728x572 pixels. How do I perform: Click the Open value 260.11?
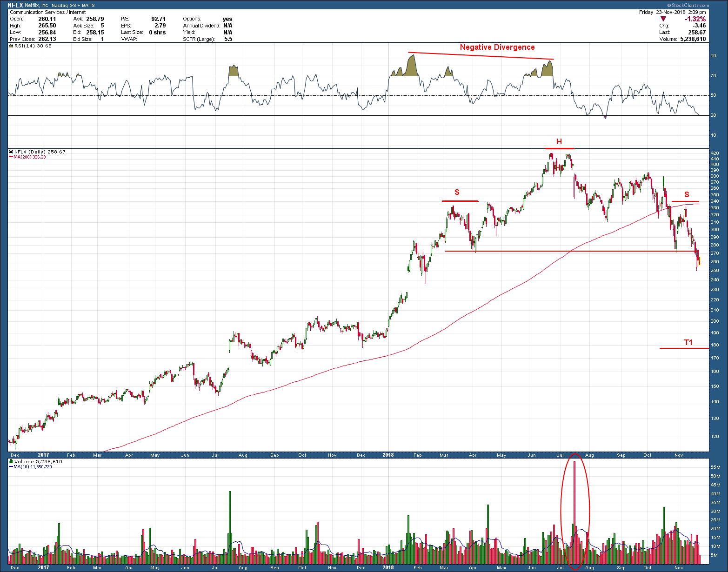pos(47,19)
